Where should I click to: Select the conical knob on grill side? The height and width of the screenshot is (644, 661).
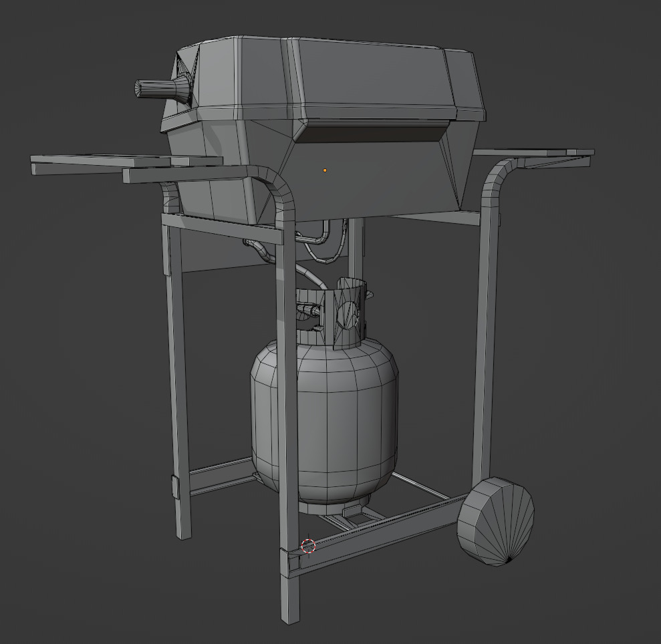162,89
